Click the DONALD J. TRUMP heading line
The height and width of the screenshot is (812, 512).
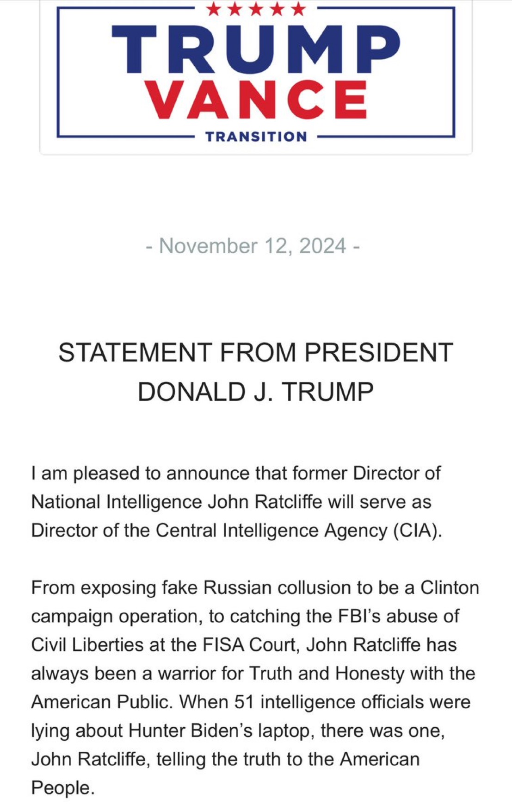[x=256, y=392]
